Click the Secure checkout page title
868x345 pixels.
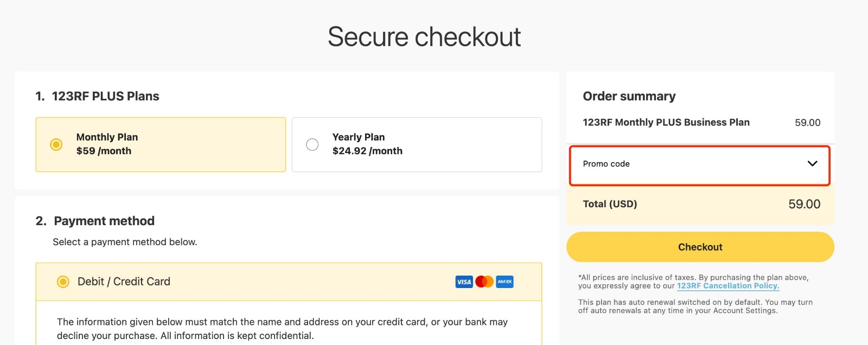click(424, 36)
